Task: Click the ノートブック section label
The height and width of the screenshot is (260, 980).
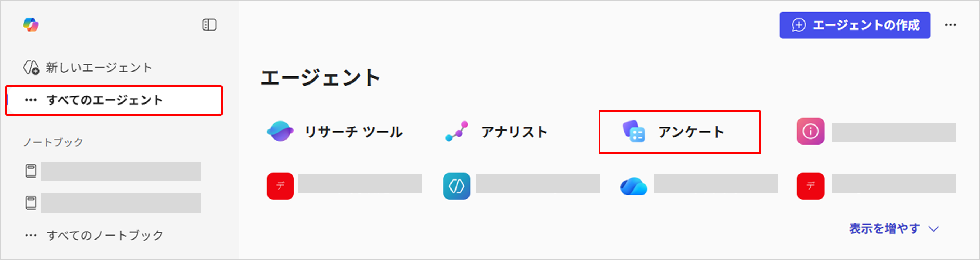Action: (53, 142)
